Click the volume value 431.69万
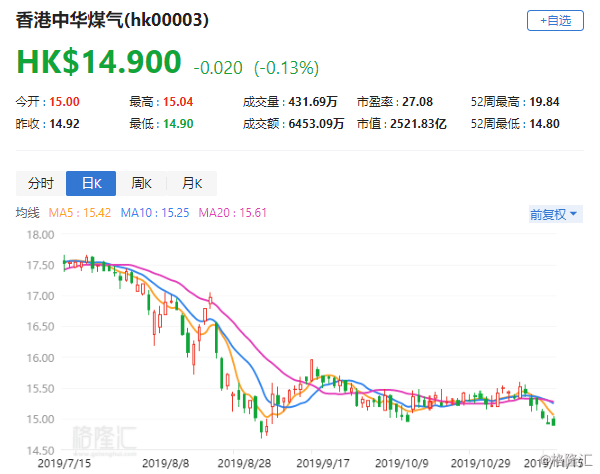The image size is (600, 474). (x=313, y=102)
